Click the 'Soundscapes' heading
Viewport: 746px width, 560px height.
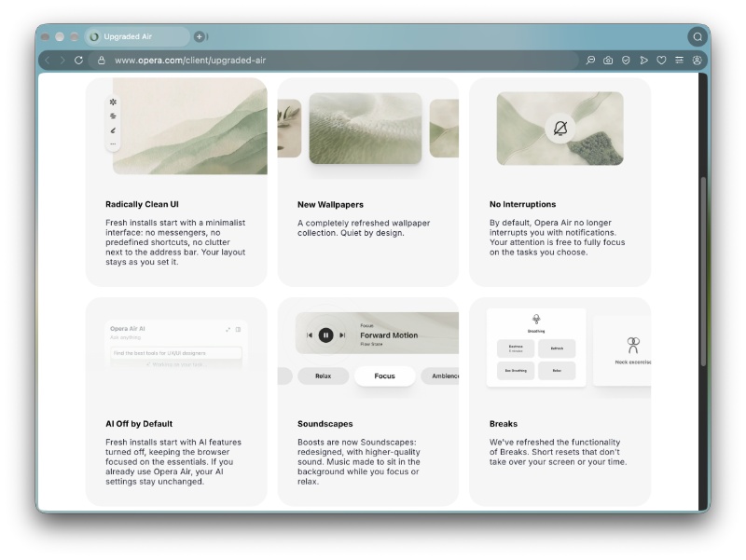[325, 424]
